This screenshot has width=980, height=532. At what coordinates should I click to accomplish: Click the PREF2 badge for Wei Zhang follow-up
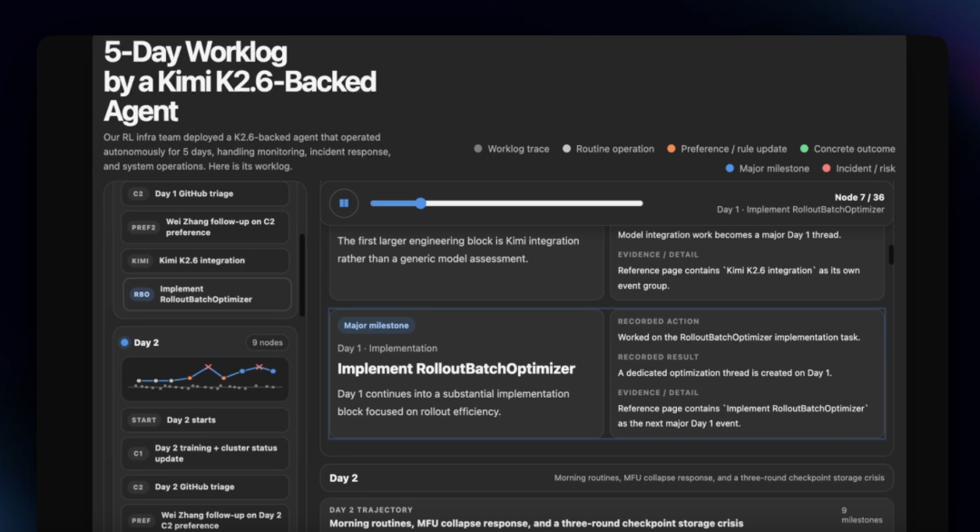142,227
